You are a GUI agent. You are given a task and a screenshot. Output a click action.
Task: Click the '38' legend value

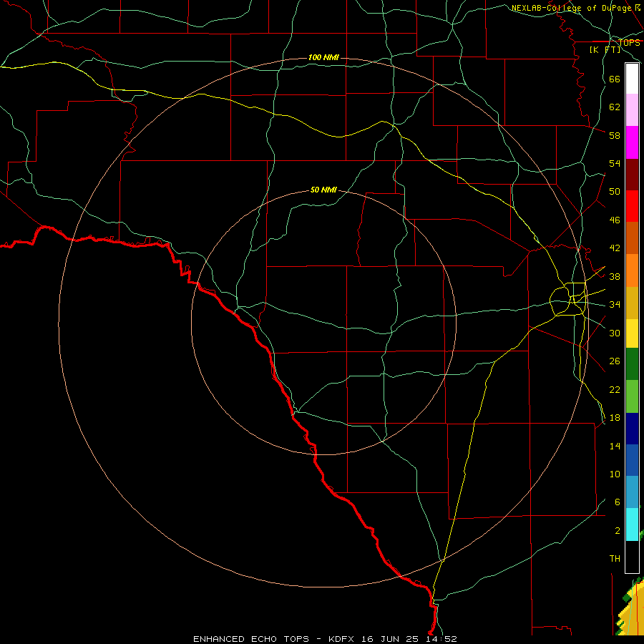[615, 277]
